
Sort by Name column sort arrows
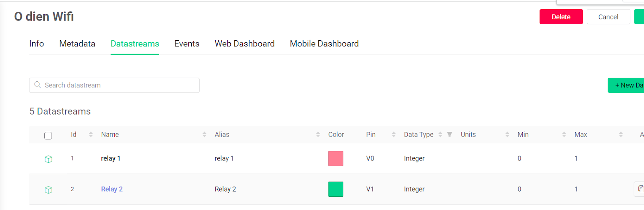pos(204,135)
